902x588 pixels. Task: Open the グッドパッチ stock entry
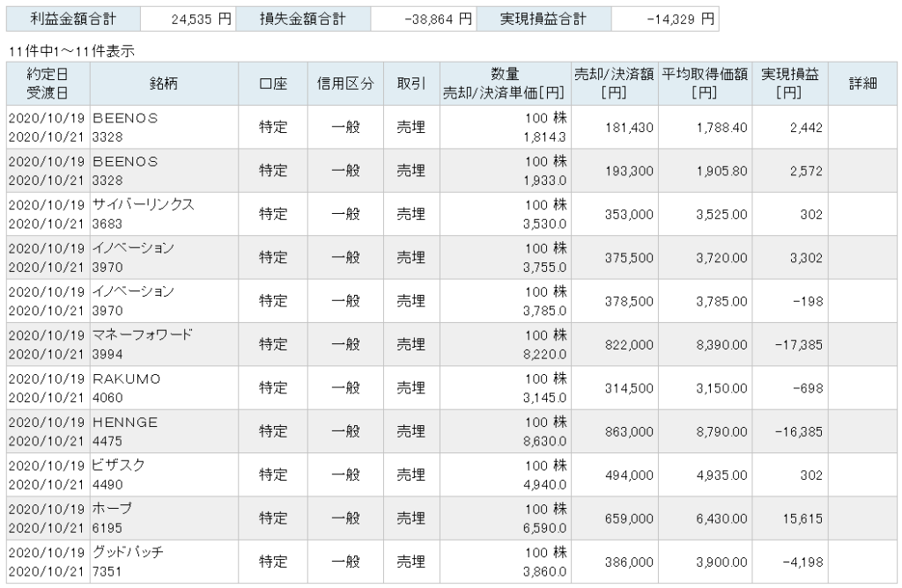click(x=128, y=553)
